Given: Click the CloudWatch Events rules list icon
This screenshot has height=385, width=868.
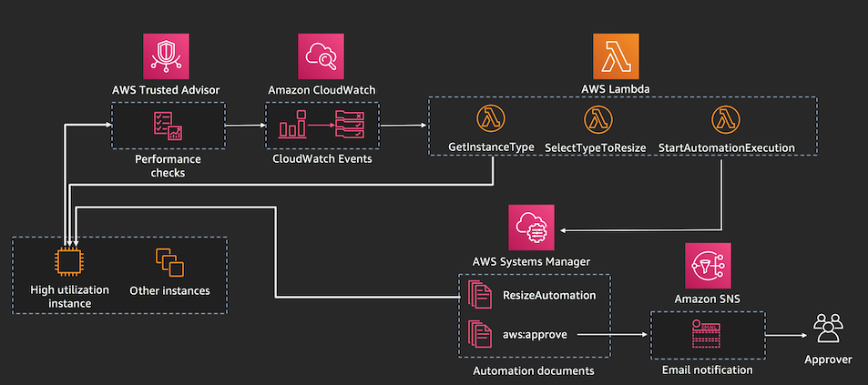Looking at the screenshot, I should coord(350,124).
